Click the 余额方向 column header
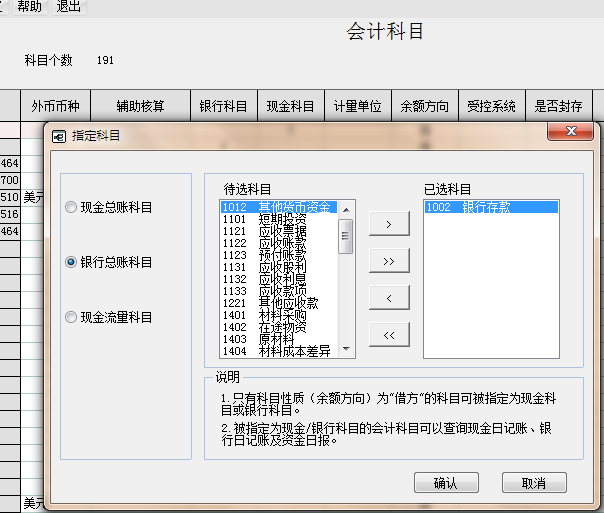The height and width of the screenshot is (513, 604). [x=424, y=106]
